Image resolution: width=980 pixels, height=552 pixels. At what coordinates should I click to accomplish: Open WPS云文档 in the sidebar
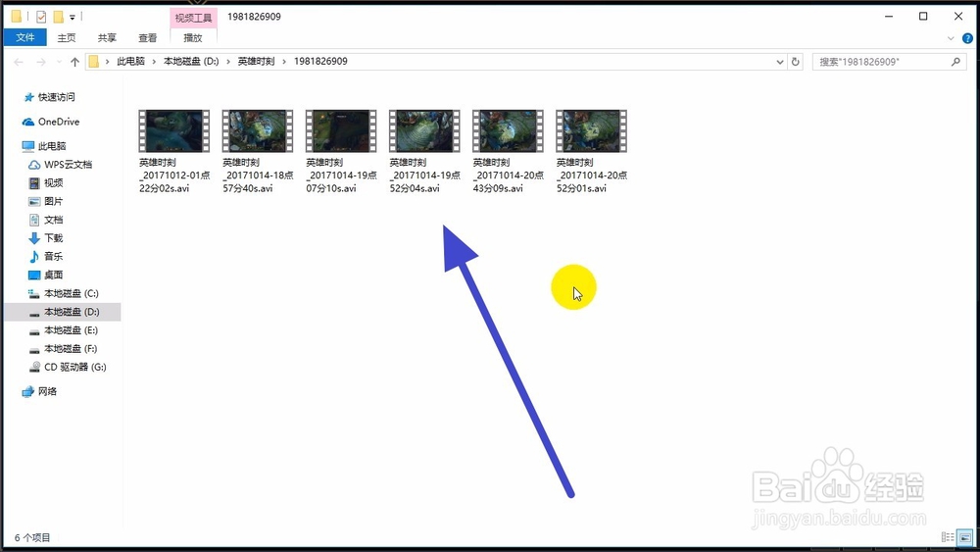[x=61, y=165]
